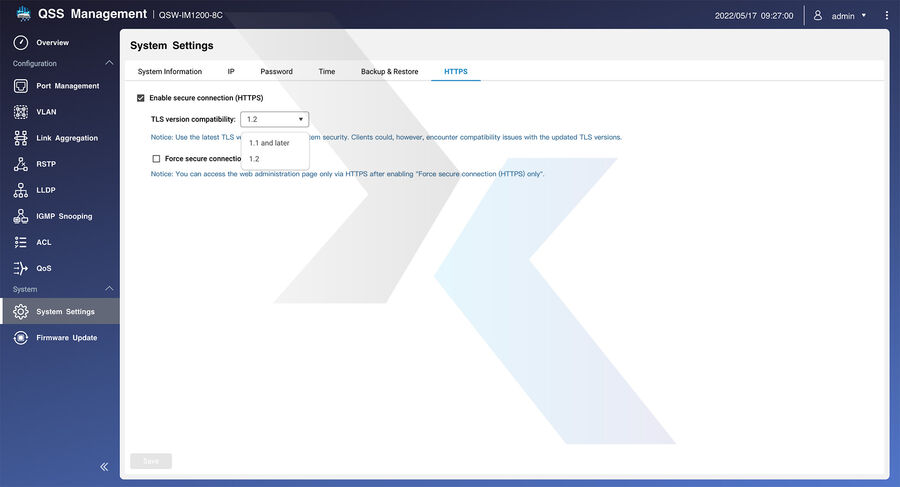Open the Firmware Update icon
This screenshot has width=900, height=487.
pyautogui.click(x=20, y=338)
